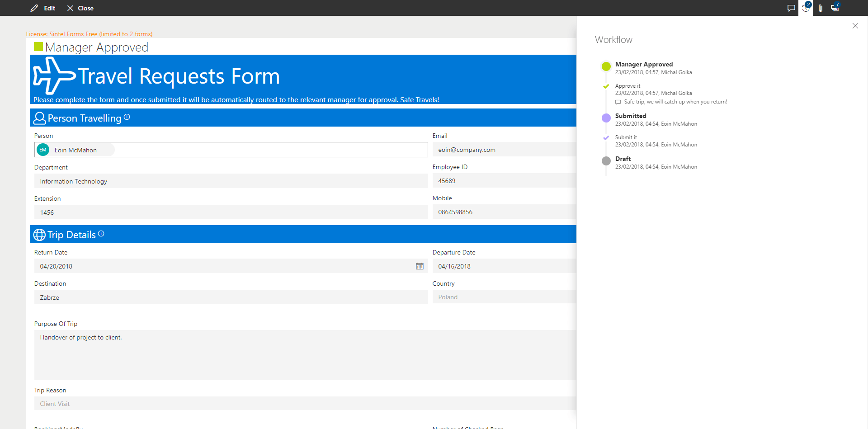Click the airplane icon in the form header

54,75
